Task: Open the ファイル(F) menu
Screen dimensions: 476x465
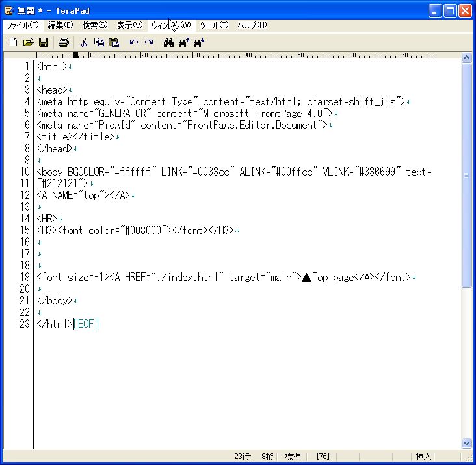Action: pyautogui.click(x=23, y=25)
